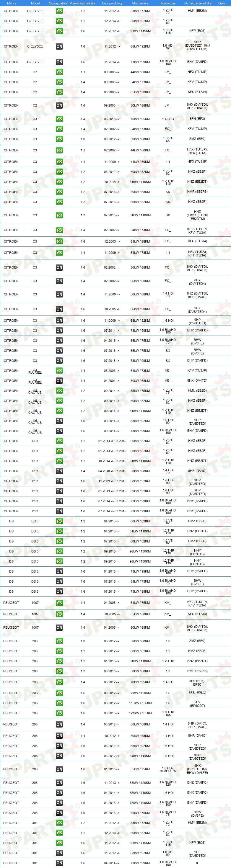
Task: Click engine code '8FN (EP3)'
Action: click(x=197, y=119)
